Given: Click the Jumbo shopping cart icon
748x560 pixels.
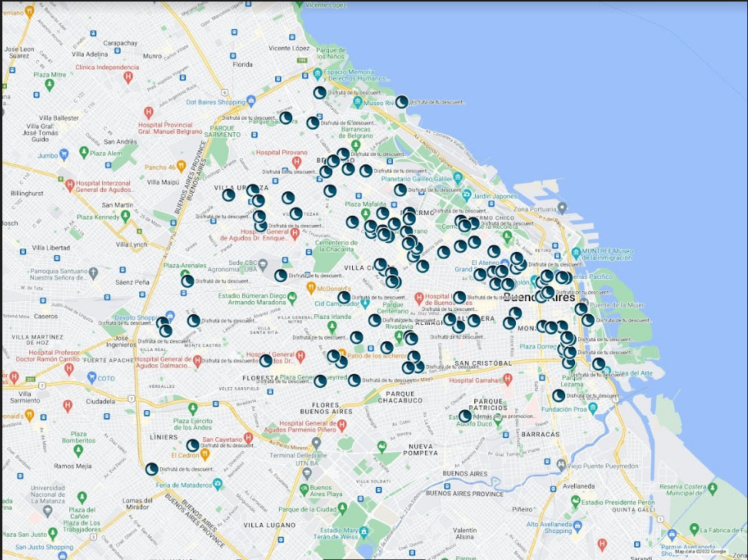Looking at the screenshot, I should click(x=64, y=154).
